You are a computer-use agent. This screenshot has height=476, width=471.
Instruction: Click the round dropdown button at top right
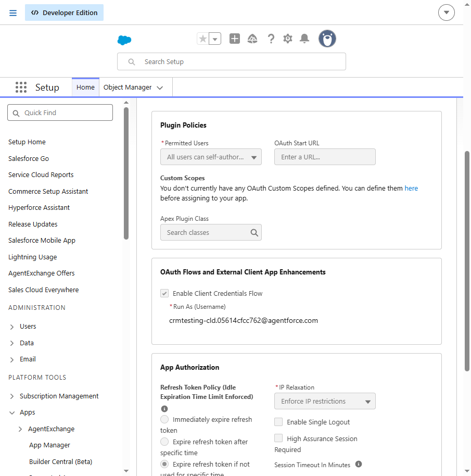pos(446,12)
